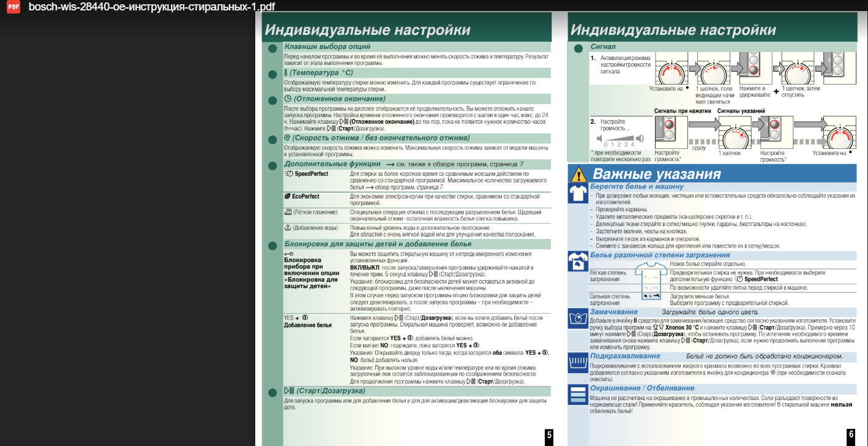The image size is (868, 446).
Task: Click the soaking basin icon beside Замачивание
Action: [578, 319]
